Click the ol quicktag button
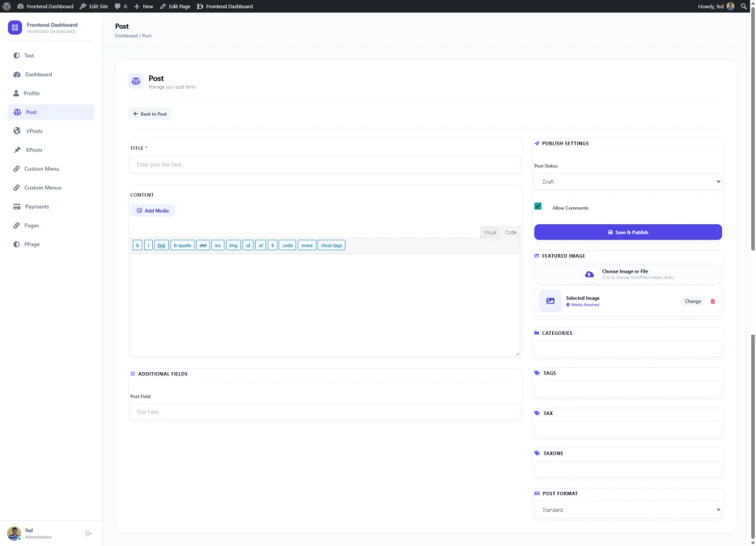 click(261, 245)
